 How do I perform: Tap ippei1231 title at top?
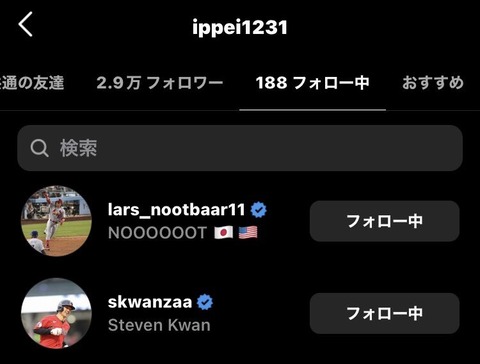point(240,27)
